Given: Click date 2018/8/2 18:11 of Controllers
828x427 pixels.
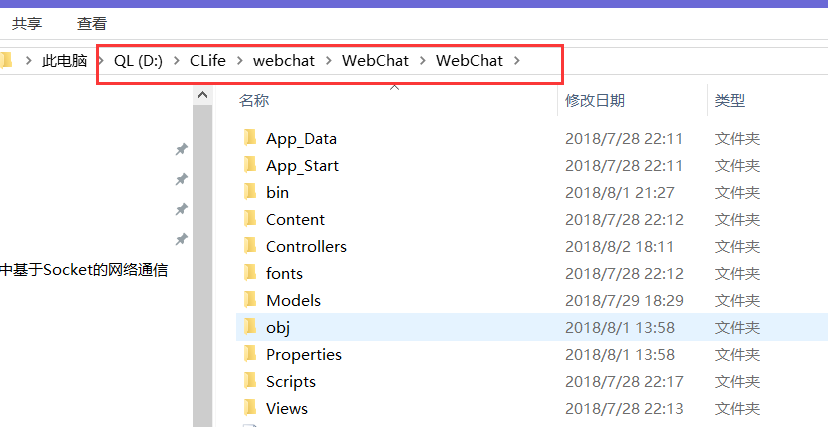Looking at the screenshot, I should click(619, 246).
